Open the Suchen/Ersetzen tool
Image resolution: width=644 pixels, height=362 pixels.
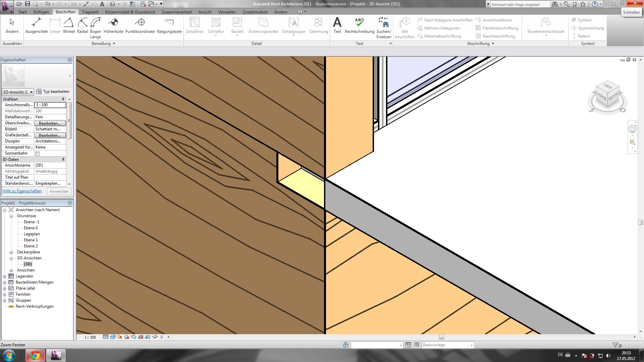point(384,28)
